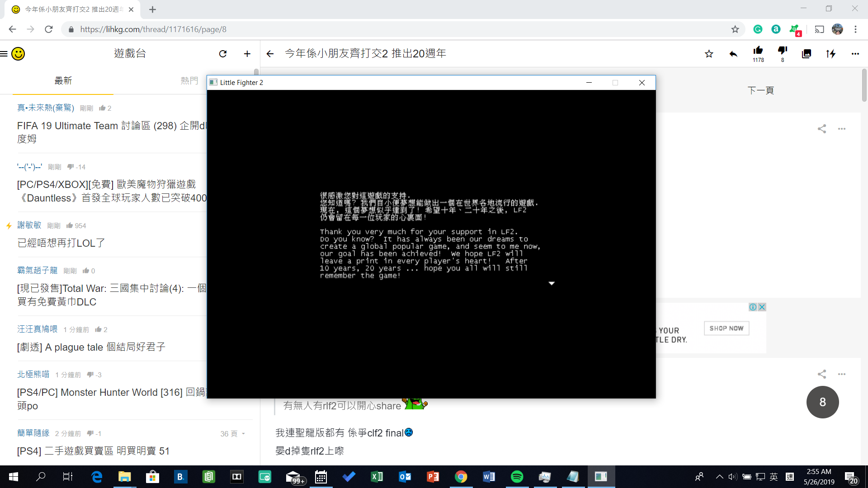Click the 英 input language indicator
The image size is (868, 488).
click(774, 477)
